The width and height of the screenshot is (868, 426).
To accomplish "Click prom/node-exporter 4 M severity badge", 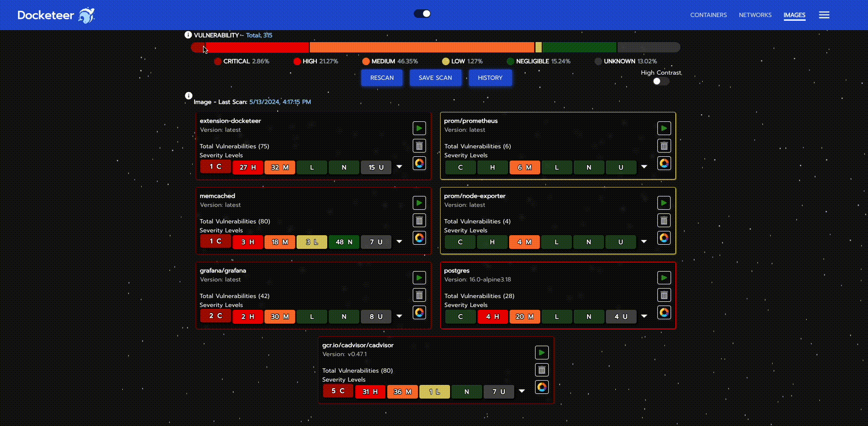I will coord(524,242).
